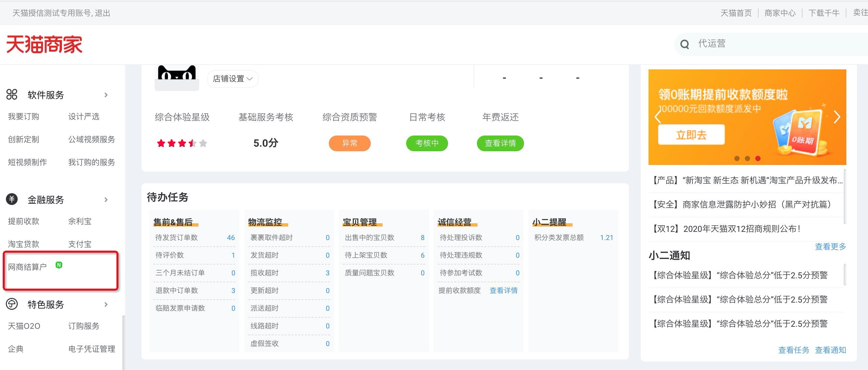Click 查看通知 link

pos(830,350)
